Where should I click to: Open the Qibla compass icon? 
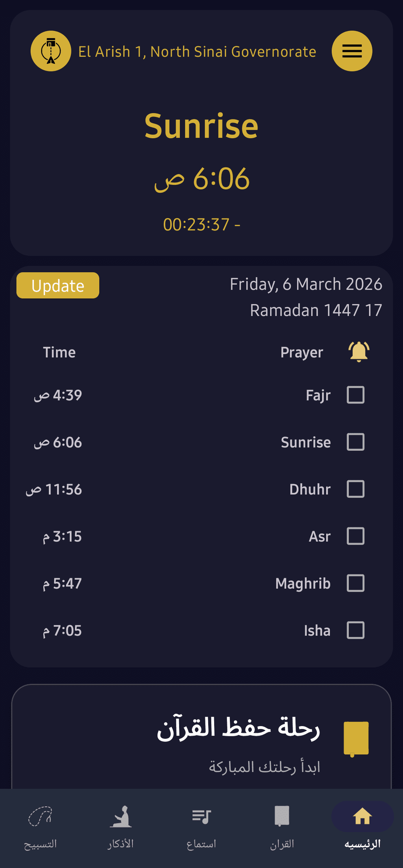pos(51,51)
